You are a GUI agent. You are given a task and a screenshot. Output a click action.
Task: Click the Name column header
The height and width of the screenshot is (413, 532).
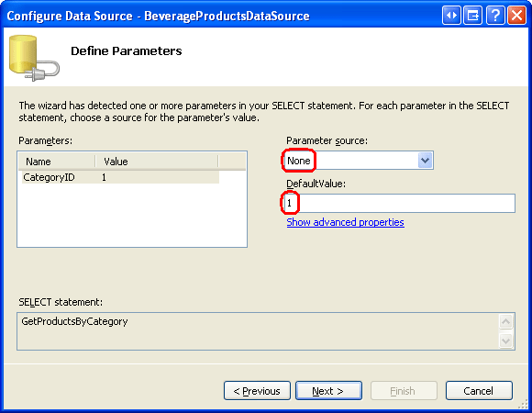tap(57, 162)
